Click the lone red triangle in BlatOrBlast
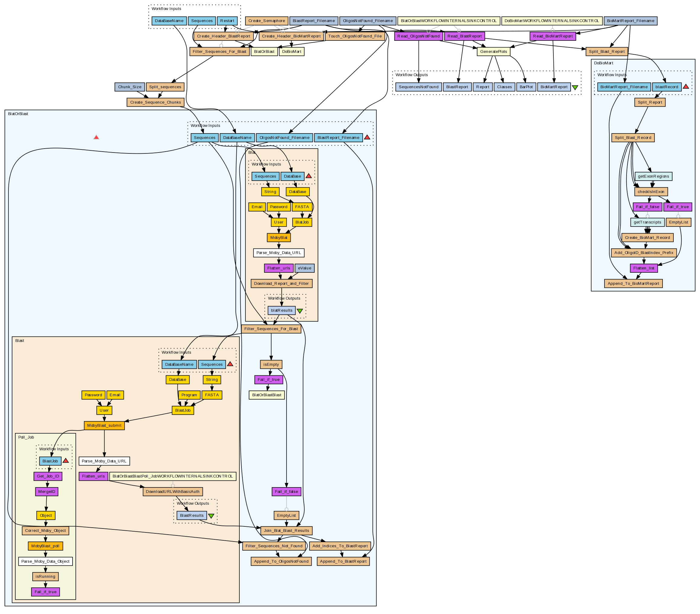This screenshot has width=700, height=614. [96, 137]
